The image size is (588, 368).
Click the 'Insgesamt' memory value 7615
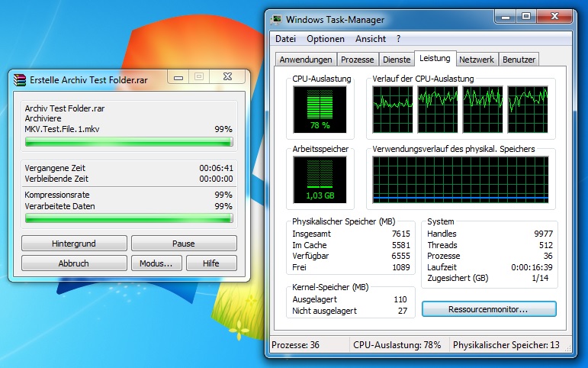pyautogui.click(x=401, y=234)
